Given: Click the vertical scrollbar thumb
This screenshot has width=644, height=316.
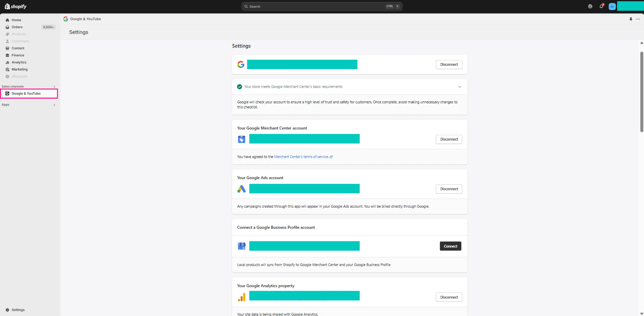Looking at the screenshot, I should tap(641, 92).
